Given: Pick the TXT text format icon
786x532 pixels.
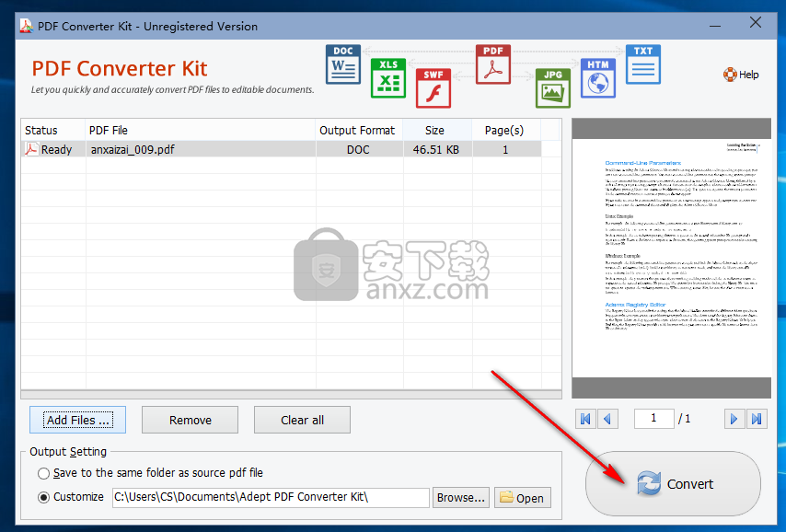Looking at the screenshot, I should coord(643,64).
